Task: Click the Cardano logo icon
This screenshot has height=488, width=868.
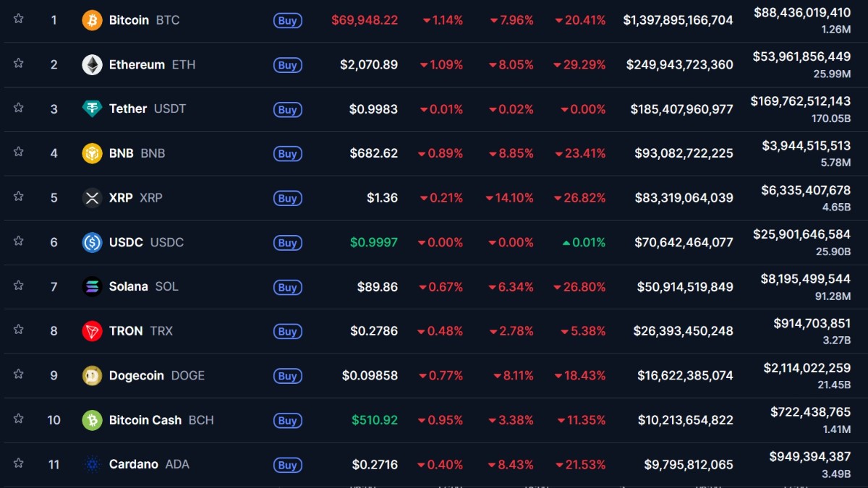Action: (x=91, y=465)
